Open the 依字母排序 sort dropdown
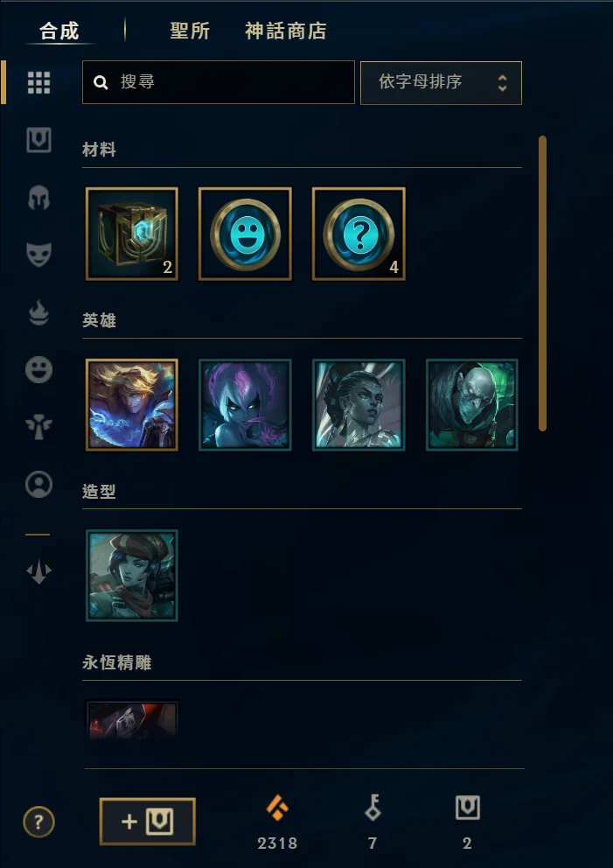 pyautogui.click(x=441, y=82)
